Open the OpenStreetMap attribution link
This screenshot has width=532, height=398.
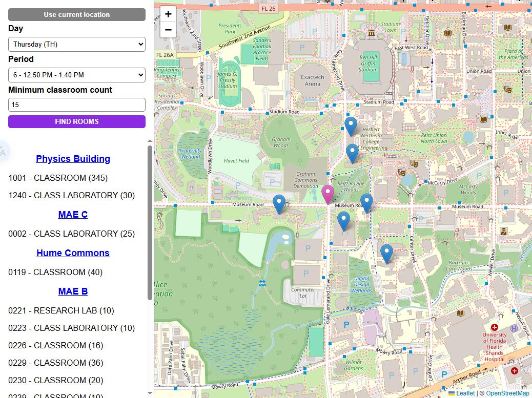(508, 393)
